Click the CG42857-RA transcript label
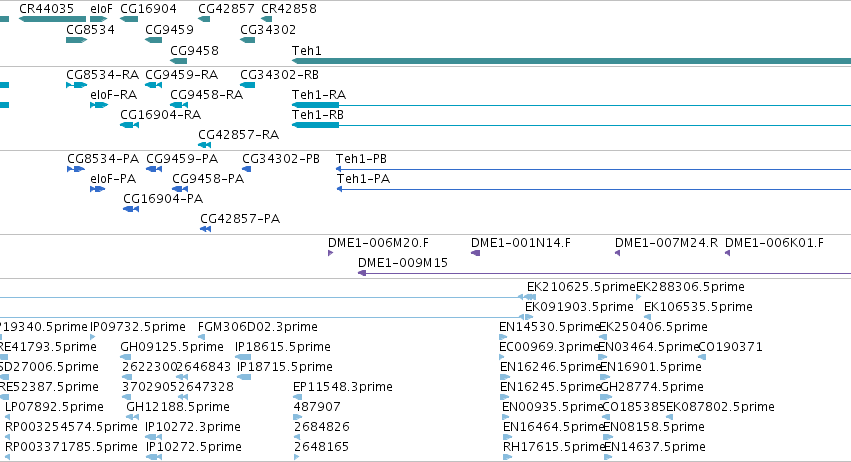The image size is (851, 462). coord(239,135)
